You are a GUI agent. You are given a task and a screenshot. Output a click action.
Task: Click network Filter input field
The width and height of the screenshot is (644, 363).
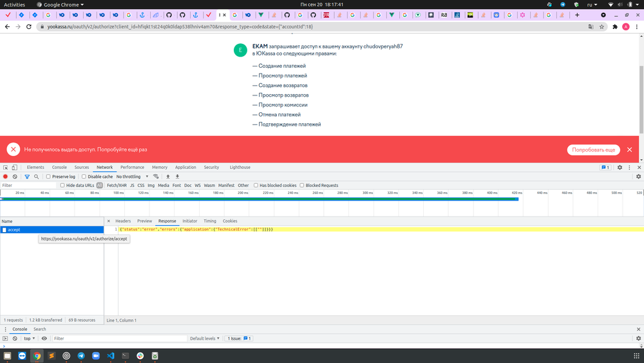click(28, 186)
